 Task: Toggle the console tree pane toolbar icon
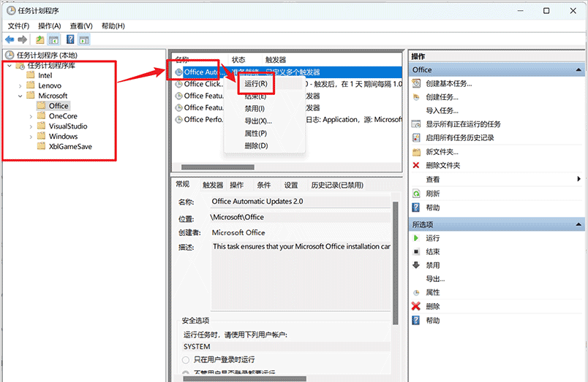coord(53,39)
